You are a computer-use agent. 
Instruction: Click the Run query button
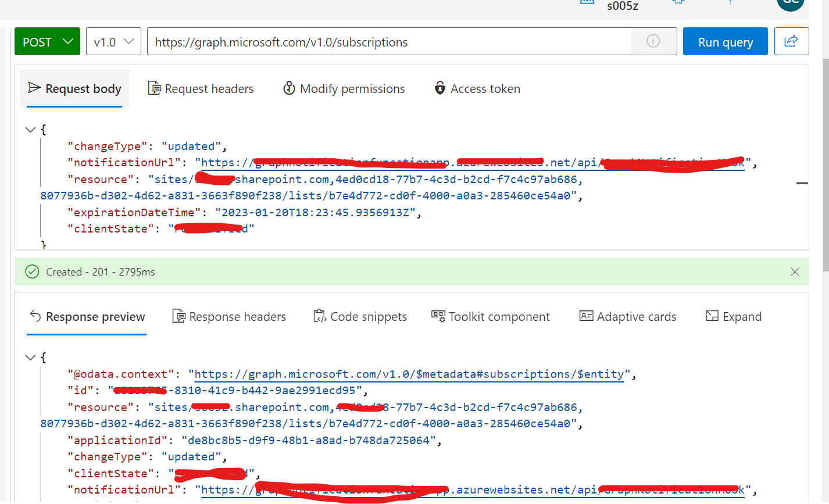click(x=725, y=41)
